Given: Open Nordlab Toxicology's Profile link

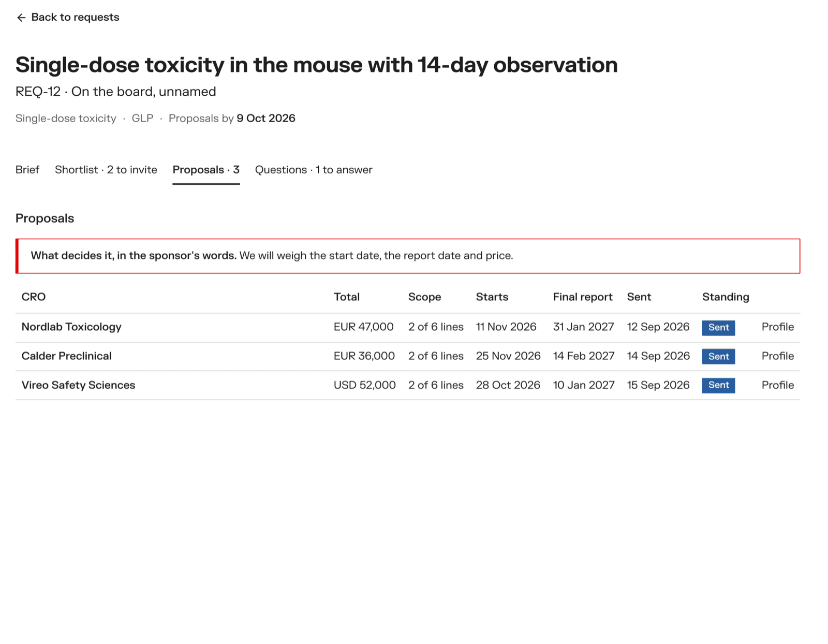Looking at the screenshot, I should 777,327.
